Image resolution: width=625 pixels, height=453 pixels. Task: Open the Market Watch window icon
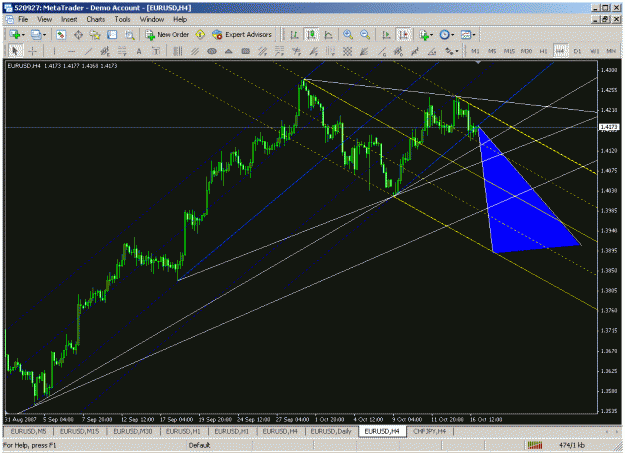tap(61, 35)
